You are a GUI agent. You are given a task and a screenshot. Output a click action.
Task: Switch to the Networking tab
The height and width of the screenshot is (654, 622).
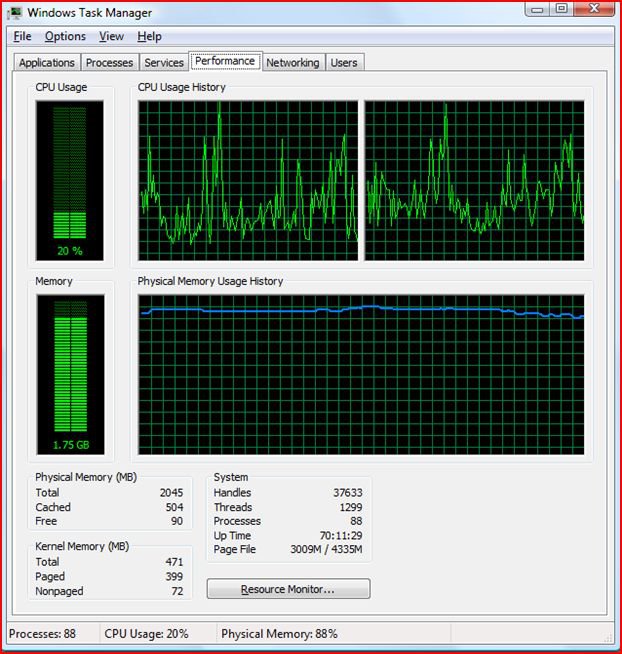(x=293, y=63)
